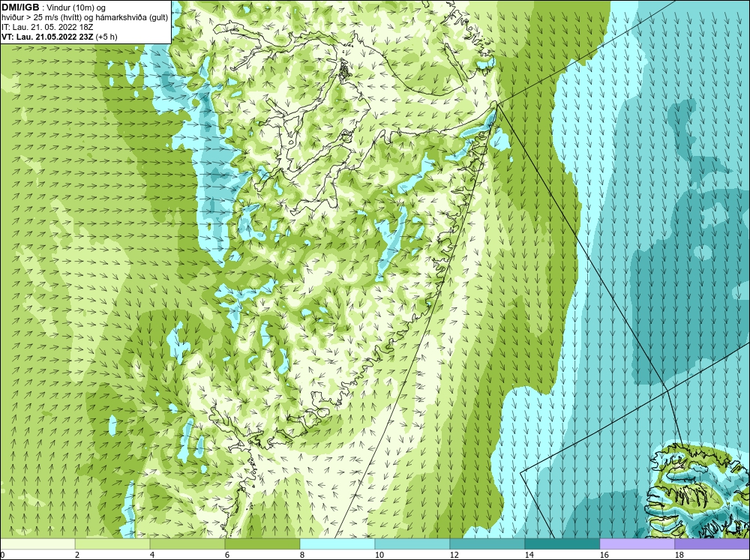Click the 6–8 m/s dark green legend swatch
Image resolution: width=750 pixels, height=560 pixels.
(x=262, y=544)
